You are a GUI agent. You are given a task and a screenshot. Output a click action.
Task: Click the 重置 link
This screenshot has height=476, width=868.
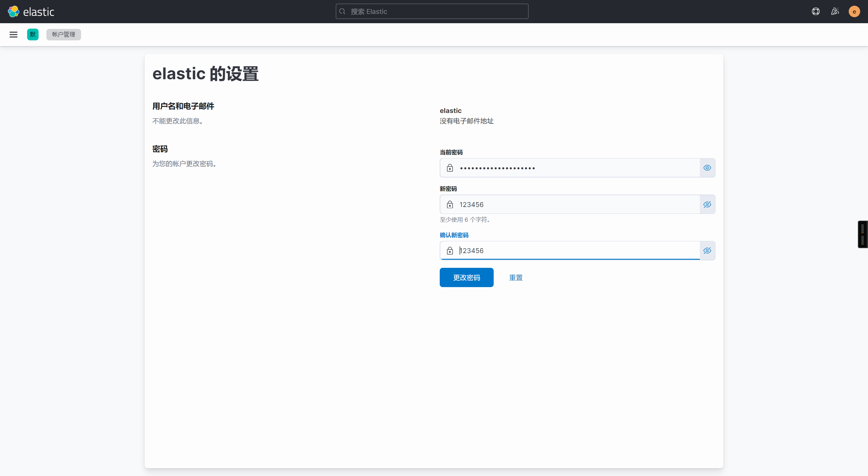pos(516,277)
